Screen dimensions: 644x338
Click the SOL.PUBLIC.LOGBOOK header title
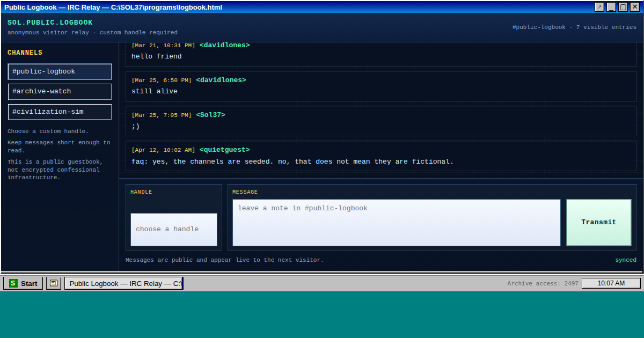click(50, 23)
